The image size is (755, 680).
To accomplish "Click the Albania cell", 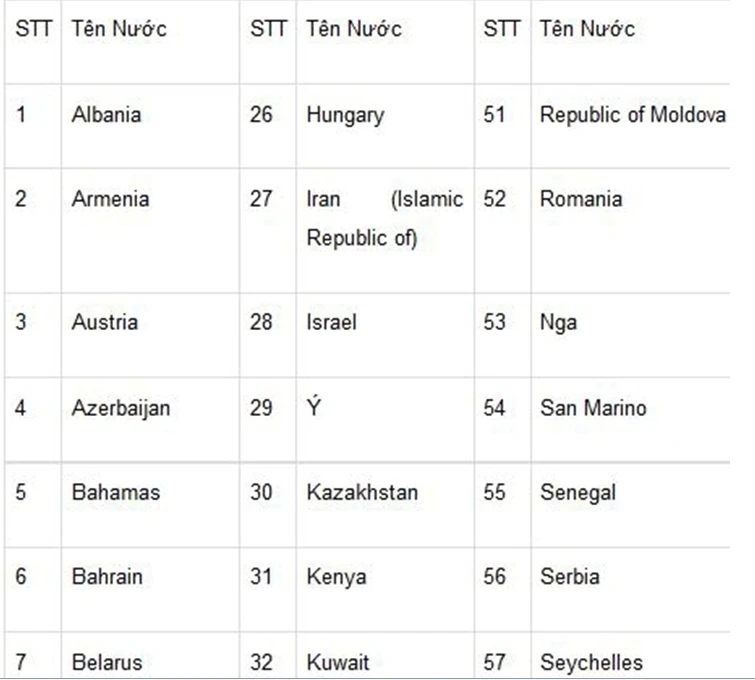I will tap(106, 114).
